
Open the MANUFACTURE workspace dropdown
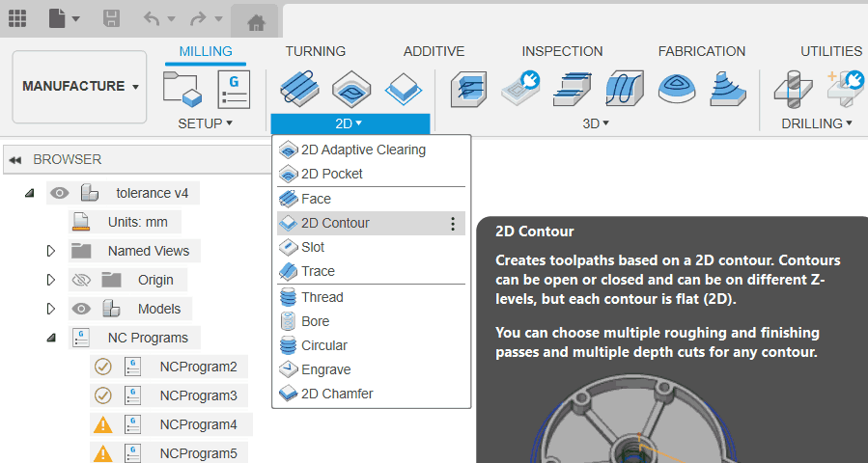click(x=80, y=87)
